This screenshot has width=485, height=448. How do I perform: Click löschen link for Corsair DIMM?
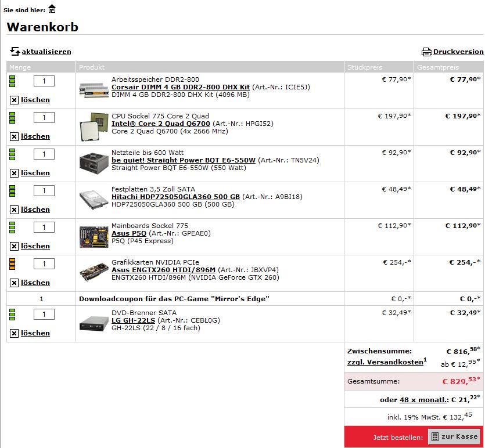[x=35, y=100]
